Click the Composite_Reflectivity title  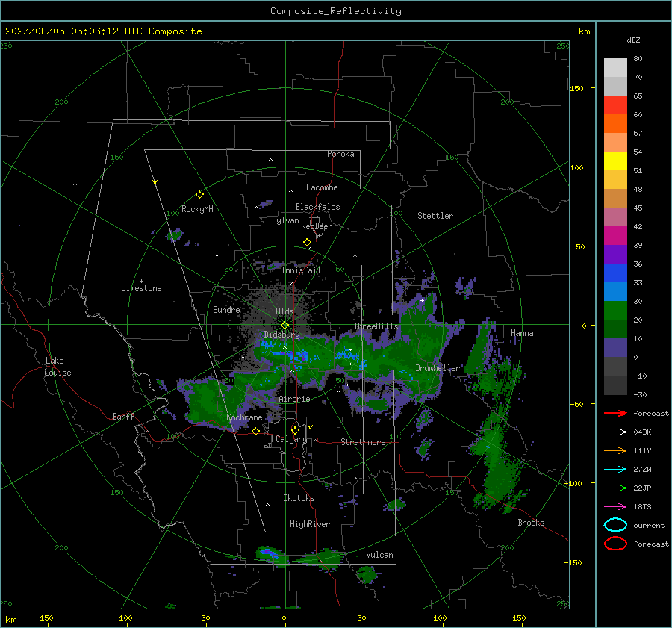(335, 11)
